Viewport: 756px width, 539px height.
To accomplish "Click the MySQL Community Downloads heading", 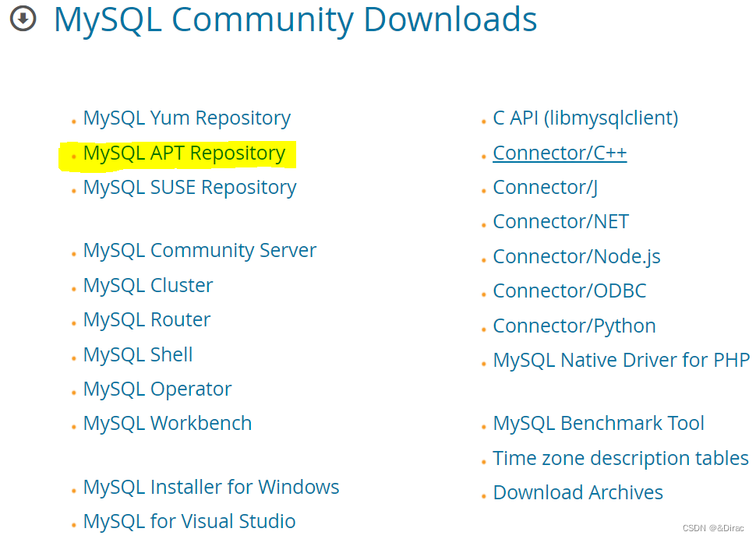I will click(x=295, y=20).
